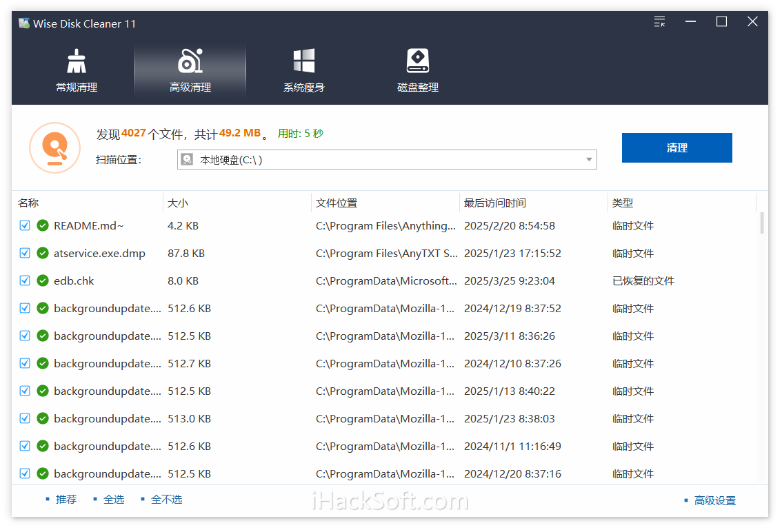Click the green status icon for atservice.exe.dmp

coord(43,254)
